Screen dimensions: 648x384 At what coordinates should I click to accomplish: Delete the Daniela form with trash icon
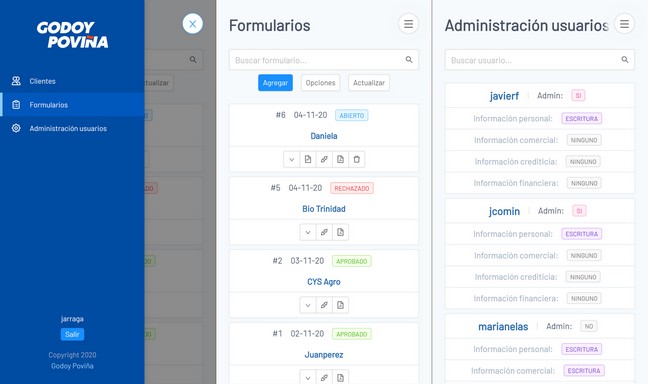click(357, 159)
